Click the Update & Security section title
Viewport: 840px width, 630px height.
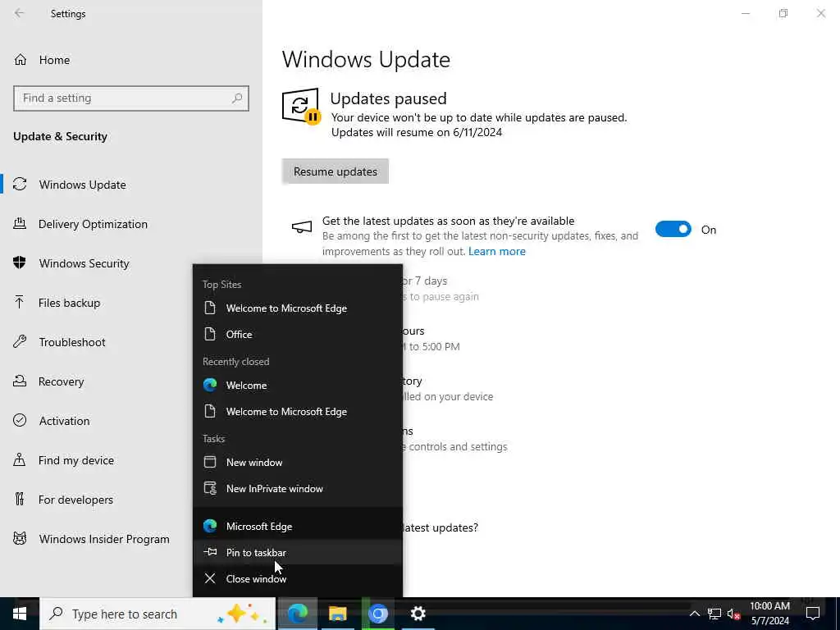pos(60,137)
